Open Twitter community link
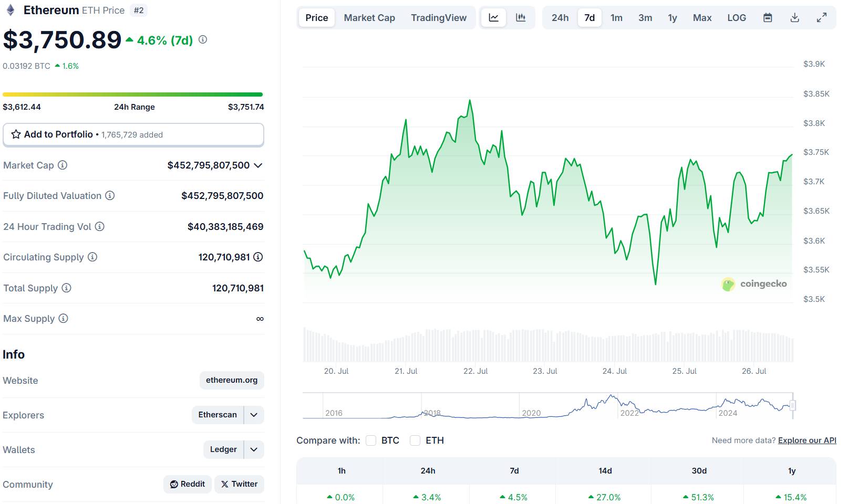Viewport: 848px width, 504px height. coord(239,484)
